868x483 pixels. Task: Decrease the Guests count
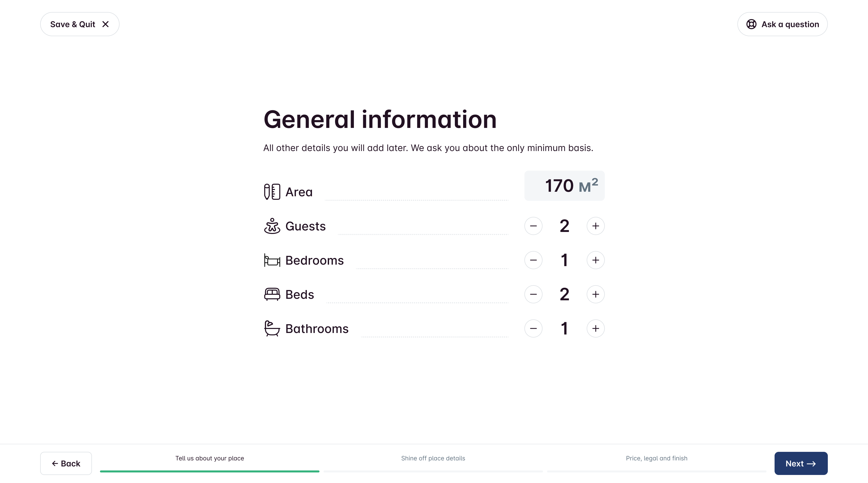(533, 226)
